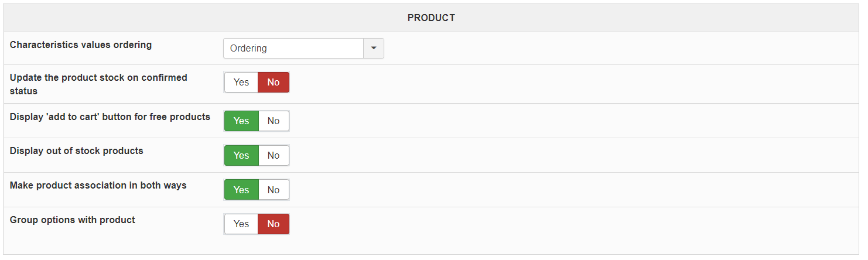868x260 pixels.
Task: Click the Display 'add to cart' button label
Action: [x=110, y=117]
